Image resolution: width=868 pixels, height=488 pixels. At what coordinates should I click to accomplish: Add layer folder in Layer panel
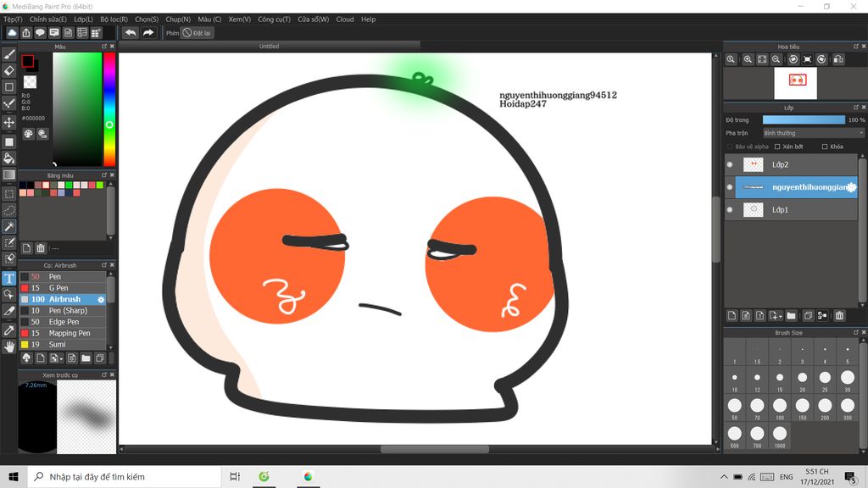click(791, 315)
